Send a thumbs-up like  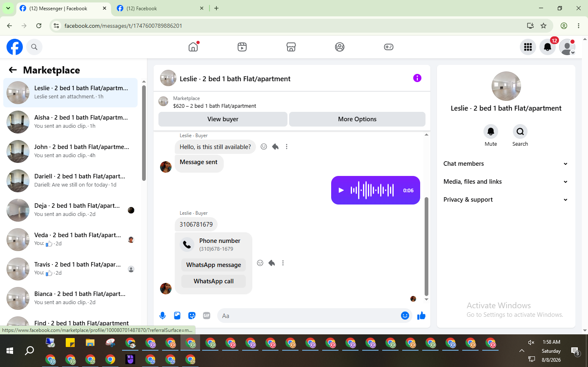[421, 316]
